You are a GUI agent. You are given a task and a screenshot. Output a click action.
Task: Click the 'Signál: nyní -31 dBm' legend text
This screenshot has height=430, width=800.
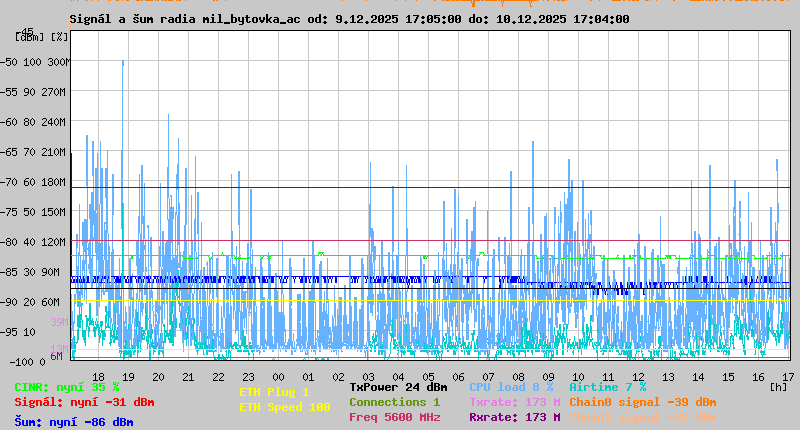click(x=84, y=402)
